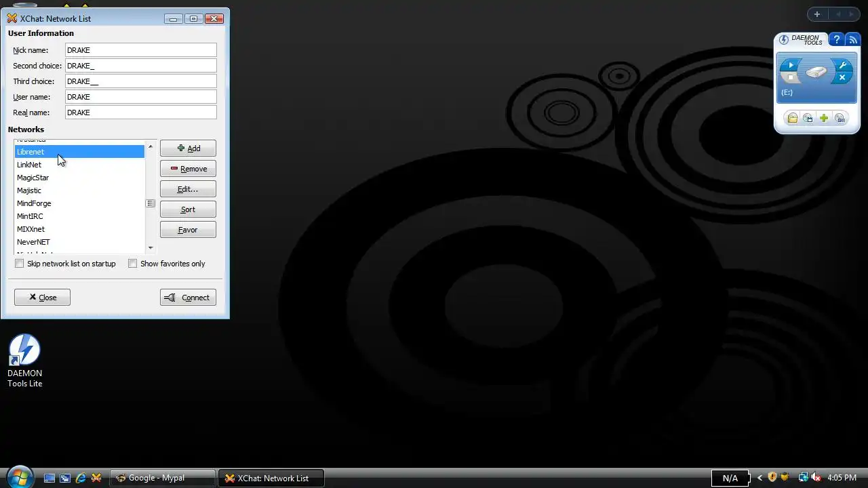
Task: Click the yellow shield tray icon
Action: click(x=785, y=477)
